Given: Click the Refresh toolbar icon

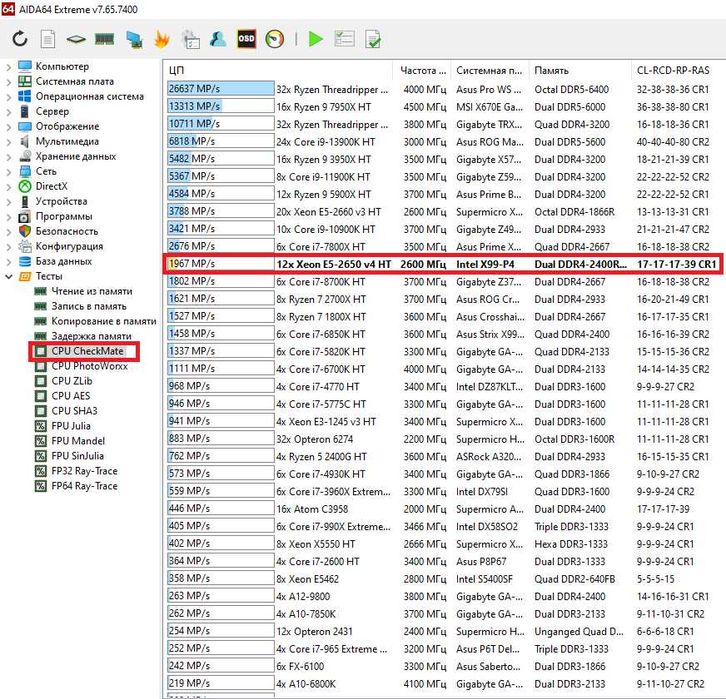Looking at the screenshot, I should [x=20, y=40].
